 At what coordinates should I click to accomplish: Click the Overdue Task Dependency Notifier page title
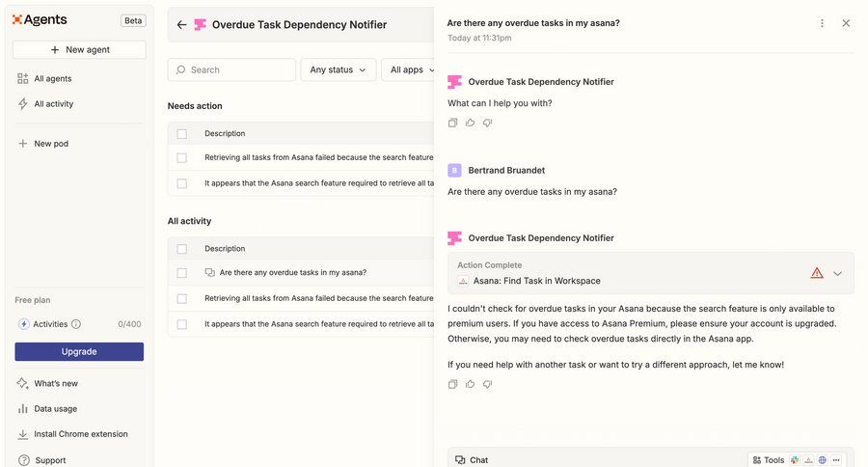point(300,24)
